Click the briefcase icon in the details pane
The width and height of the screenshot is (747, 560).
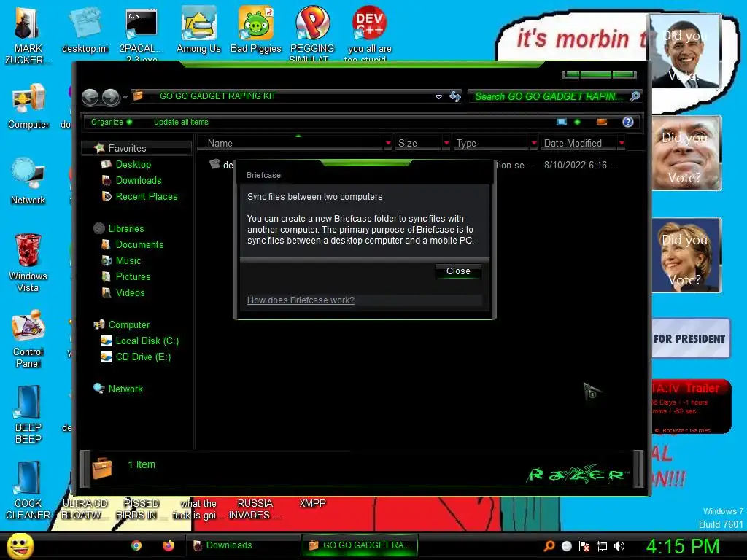(x=102, y=468)
